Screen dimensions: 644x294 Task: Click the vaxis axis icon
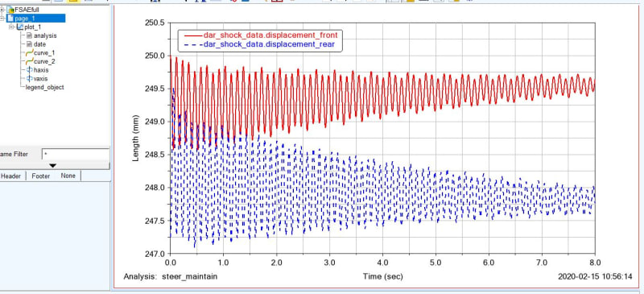coord(30,79)
